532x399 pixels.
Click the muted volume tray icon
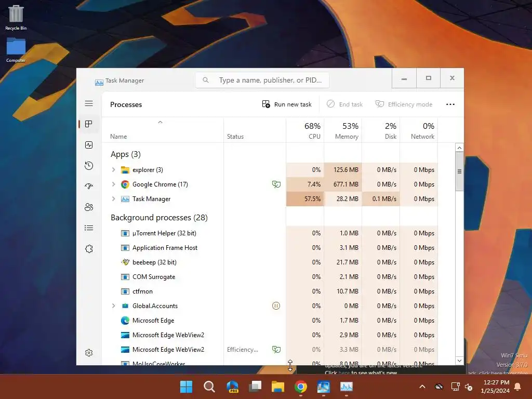pyautogui.click(x=469, y=387)
